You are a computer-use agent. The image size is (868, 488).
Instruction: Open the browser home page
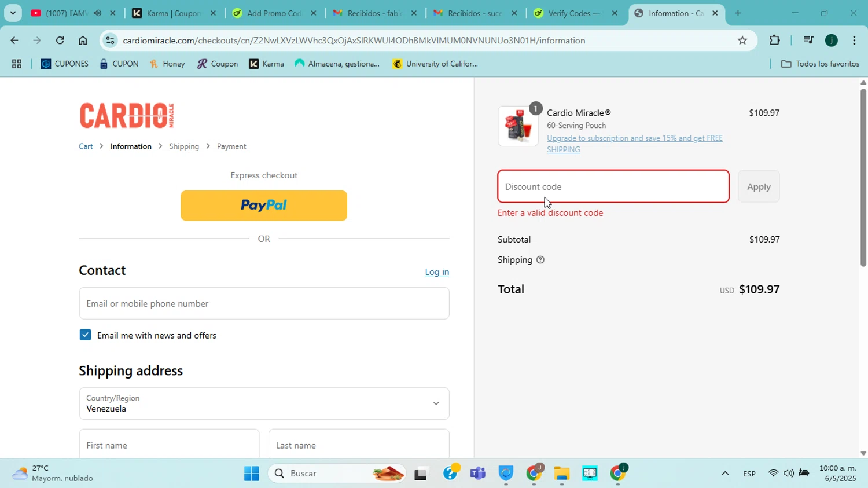tap(83, 41)
